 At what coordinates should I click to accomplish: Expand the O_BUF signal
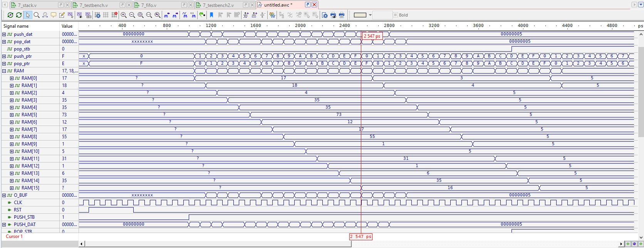point(4,195)
